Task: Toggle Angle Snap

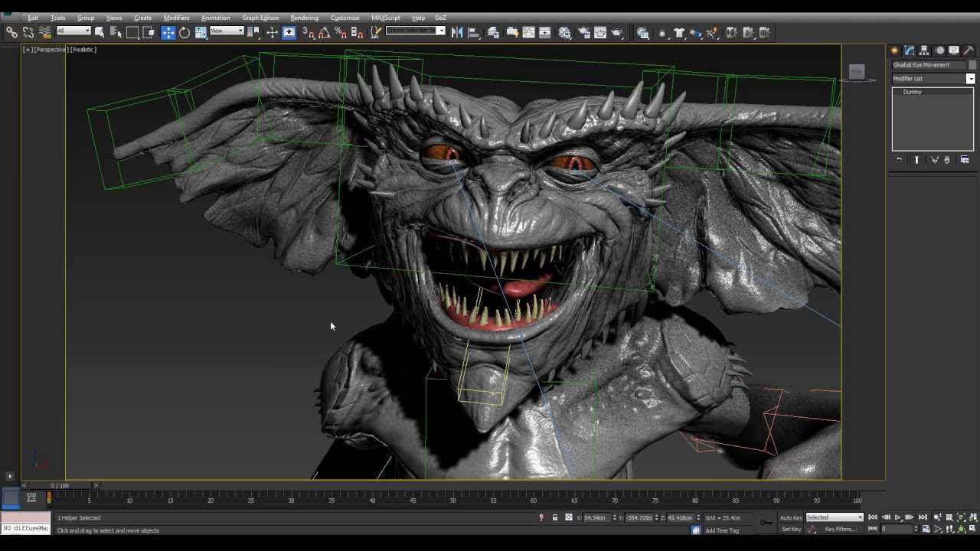Action: coord(324,32)
